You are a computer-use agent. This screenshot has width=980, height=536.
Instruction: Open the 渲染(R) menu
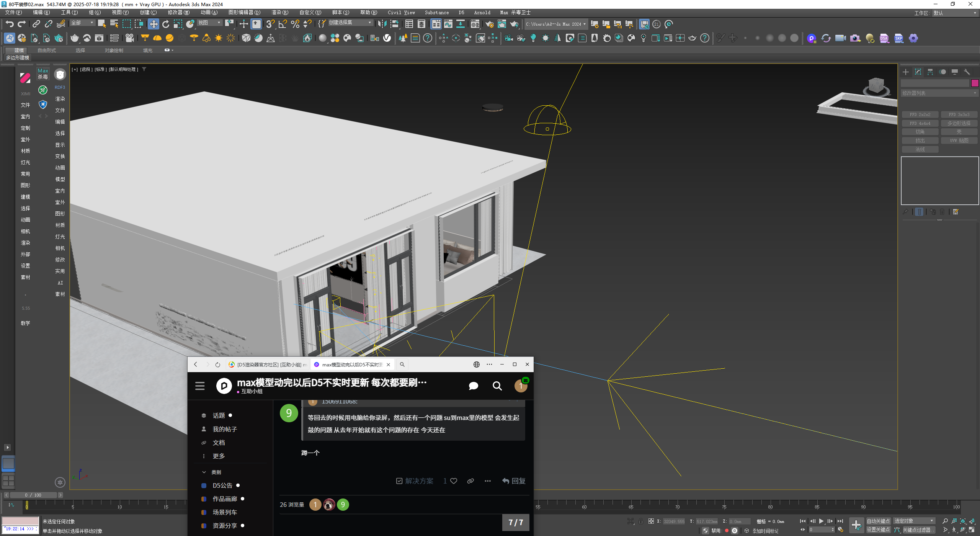tap(279, 13)
